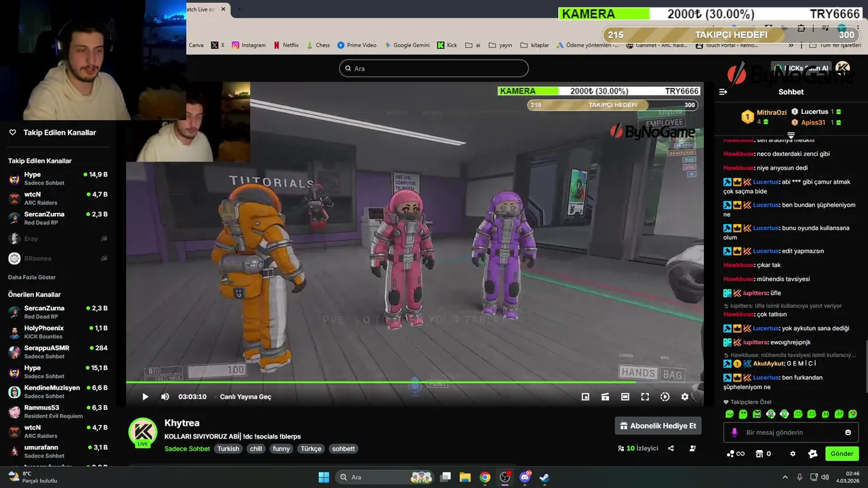Select the funny tag
The width and height of the screenshot is (868, 488).
pos(281,449)
